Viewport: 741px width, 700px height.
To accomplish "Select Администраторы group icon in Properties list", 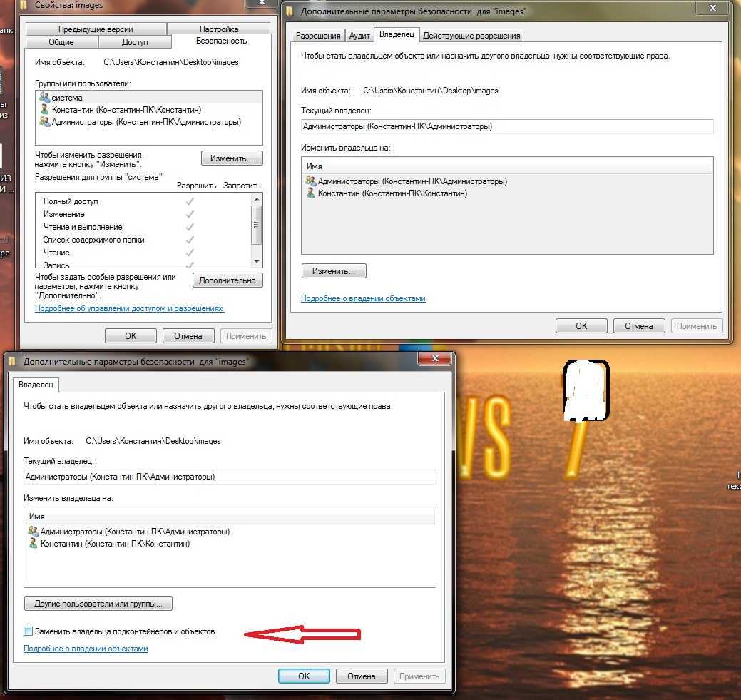I will point(45,122).
